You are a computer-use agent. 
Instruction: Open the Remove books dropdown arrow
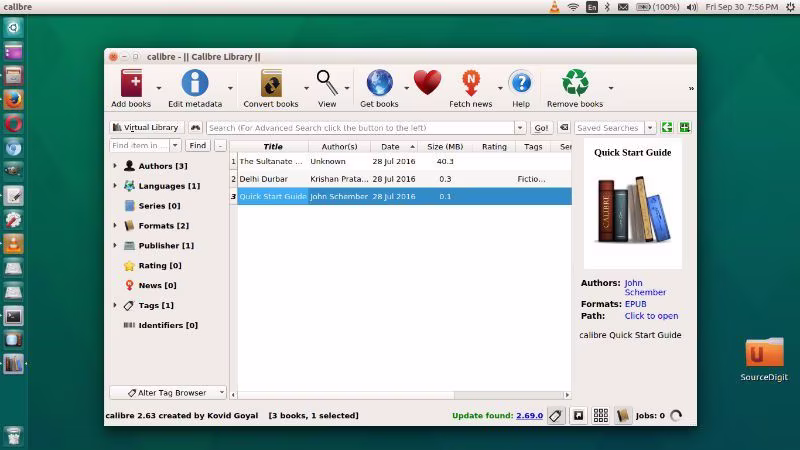(x=611, y=88)
